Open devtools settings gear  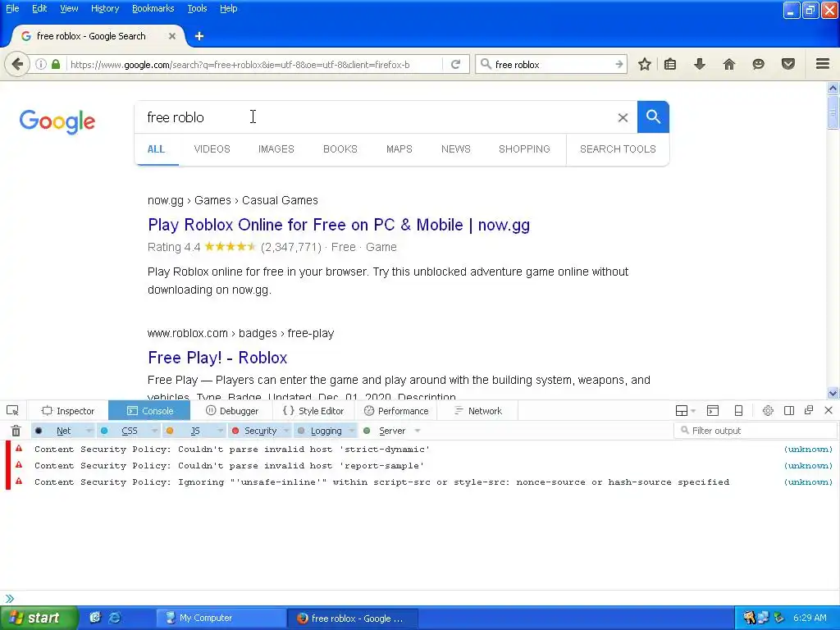click(x=768, y=411)
